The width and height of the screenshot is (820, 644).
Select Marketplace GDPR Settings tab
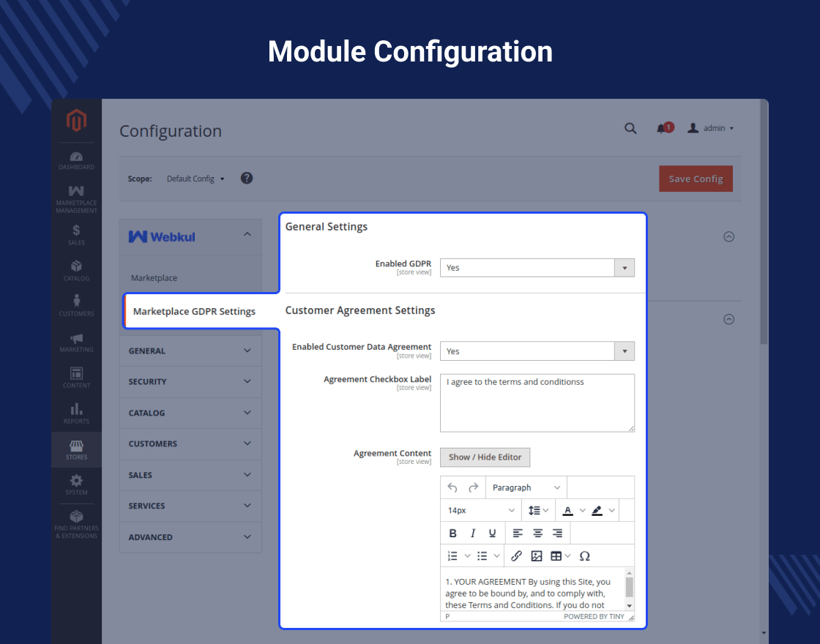pyautogui.click(x=194, y=312)
